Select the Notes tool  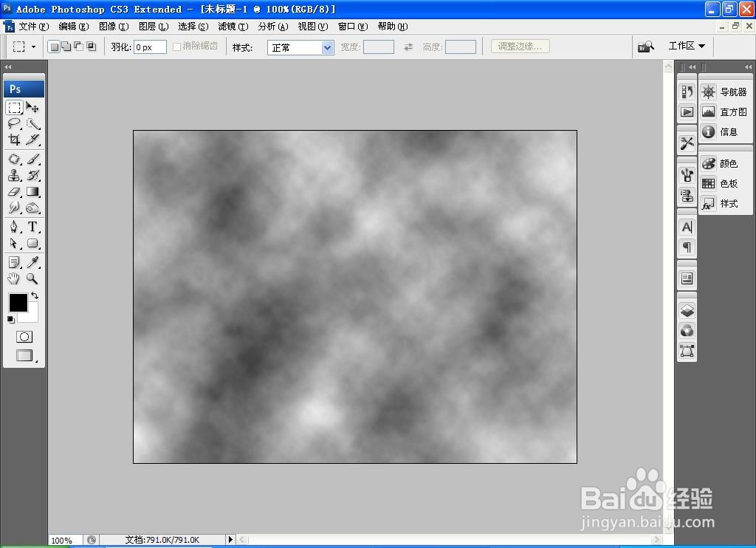(15, 262)
